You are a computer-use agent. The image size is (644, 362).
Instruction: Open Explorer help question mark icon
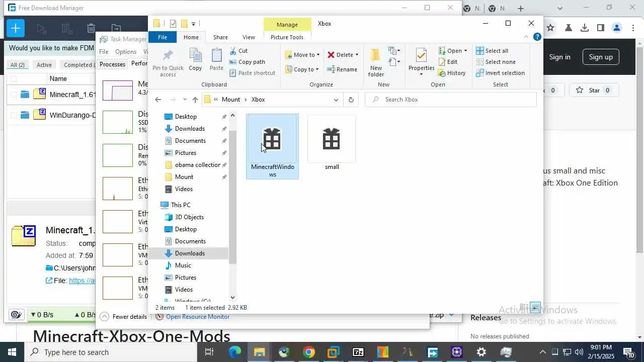coord(537,37)
